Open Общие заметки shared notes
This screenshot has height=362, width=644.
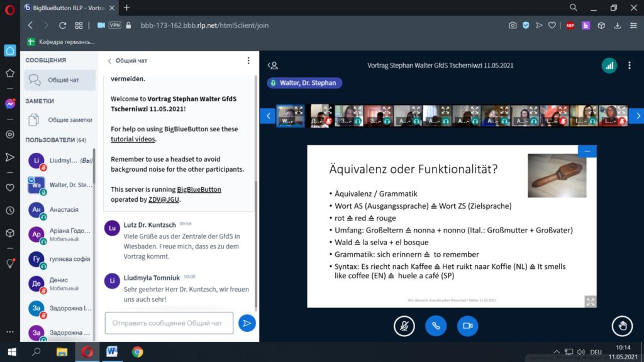60,120
